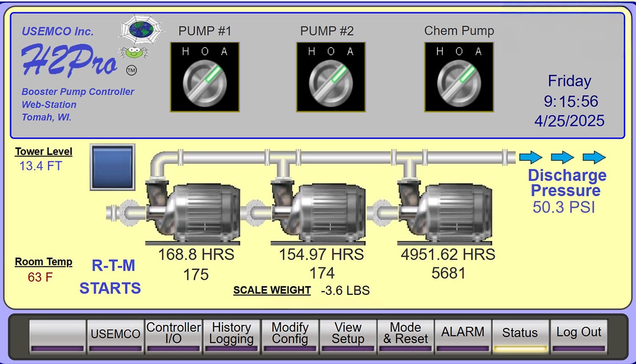This screenshot has height=364, width=636.
Task: Click the STARTS label
Action: 110,288
